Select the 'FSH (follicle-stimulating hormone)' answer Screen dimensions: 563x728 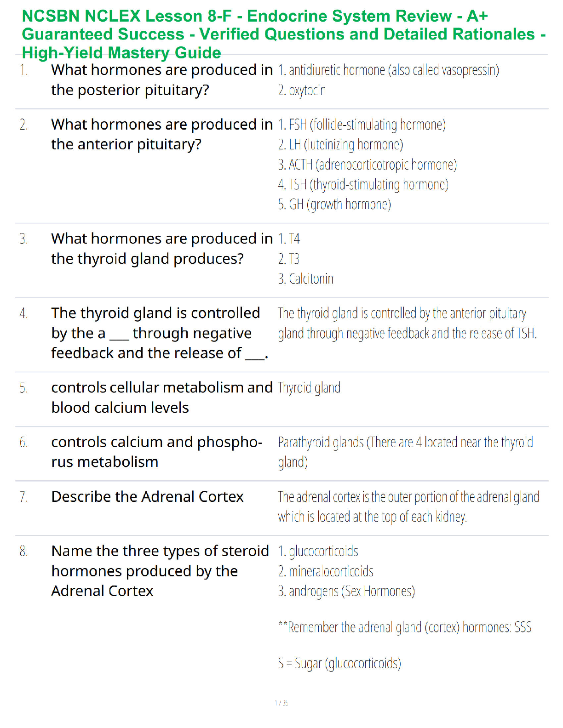pyautogui.click(x=362, y=125)
